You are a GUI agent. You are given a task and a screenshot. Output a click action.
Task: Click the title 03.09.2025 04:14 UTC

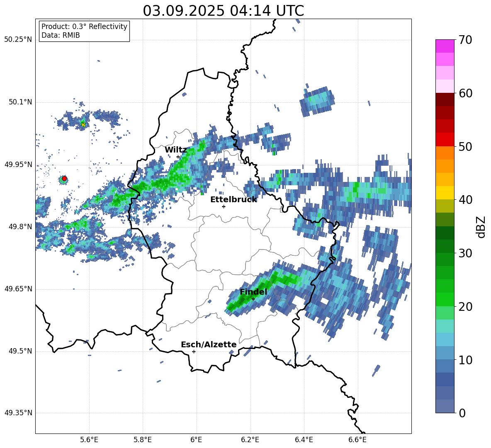point(223,11)
